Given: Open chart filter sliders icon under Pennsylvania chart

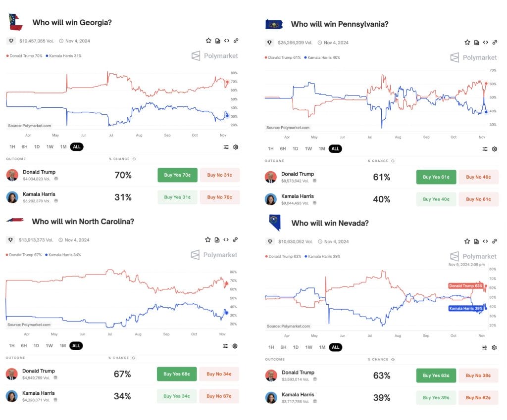Looking at the screenshot, I should pos(485,149).
